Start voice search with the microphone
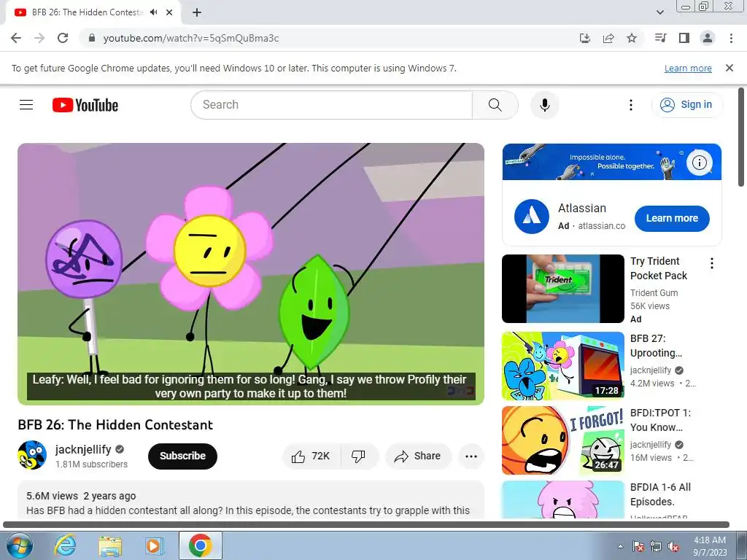The width and height of the screenshot is (747, 560). pyautogui.click(x=544, y=105)
